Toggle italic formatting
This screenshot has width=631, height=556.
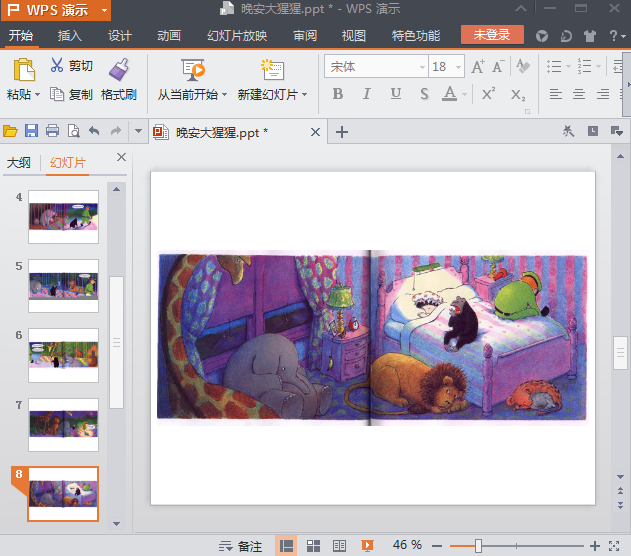(367, 94)
